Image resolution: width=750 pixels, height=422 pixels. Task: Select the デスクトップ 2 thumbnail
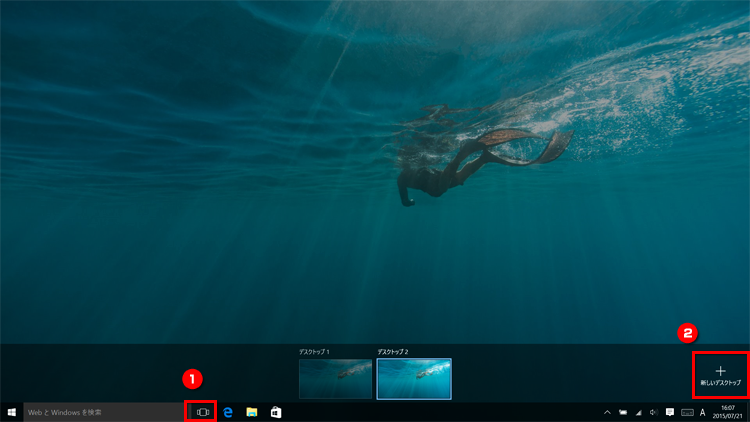[x=414, y=379]
